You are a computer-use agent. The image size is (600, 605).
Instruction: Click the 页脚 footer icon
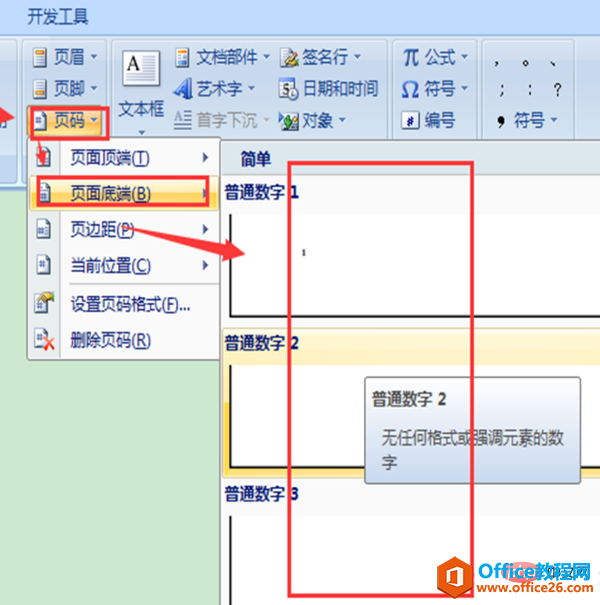(x=39, y=89)
